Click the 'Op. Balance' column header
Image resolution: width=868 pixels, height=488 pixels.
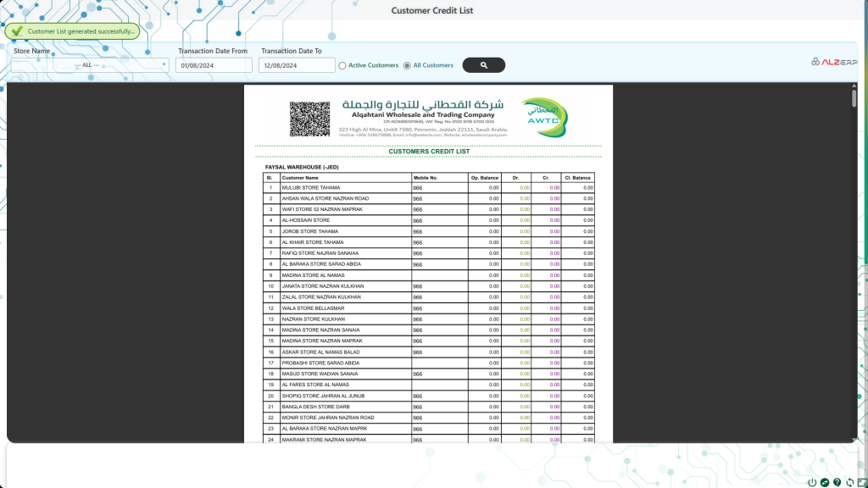pyautogui.click(x=484, y=178)
